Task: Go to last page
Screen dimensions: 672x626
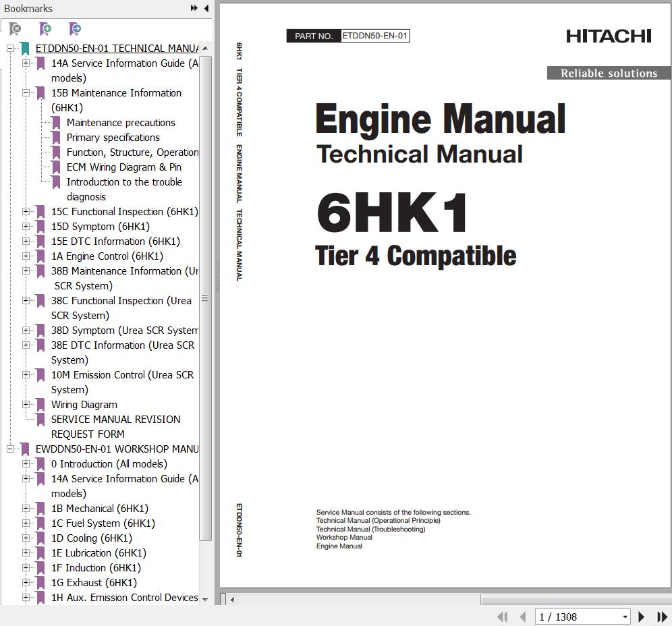Action: click(662, 617)
